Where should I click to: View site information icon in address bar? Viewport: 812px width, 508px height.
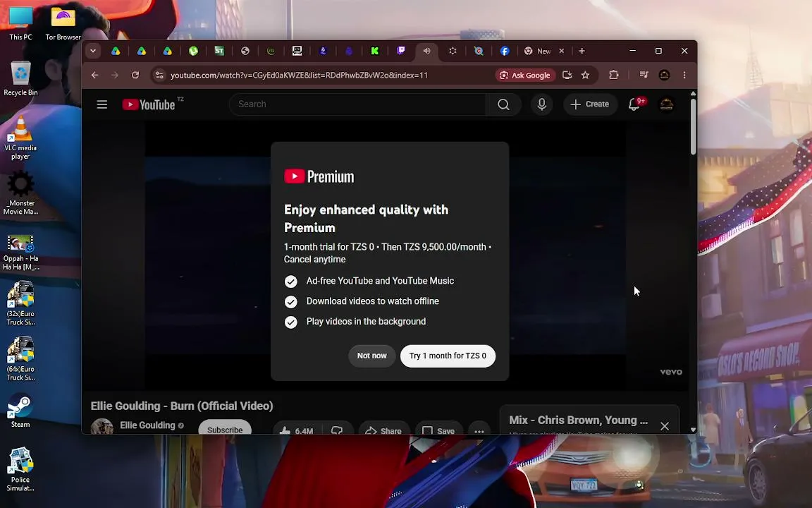tap(159, 75)
